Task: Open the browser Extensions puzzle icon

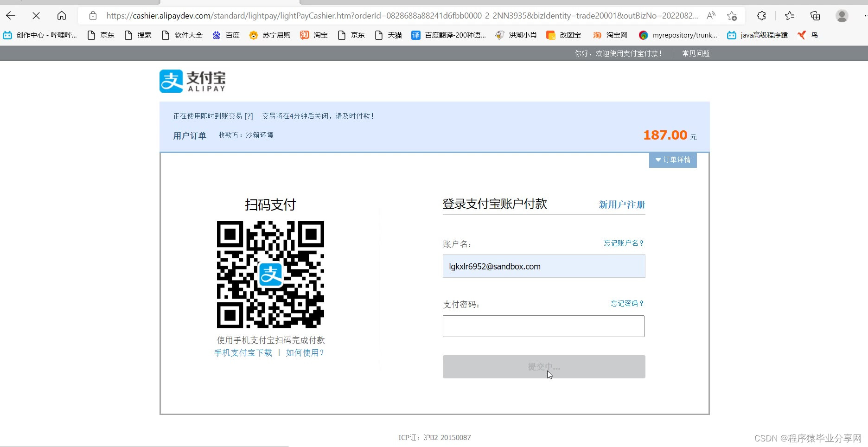Action: click(x=761, y=16)
